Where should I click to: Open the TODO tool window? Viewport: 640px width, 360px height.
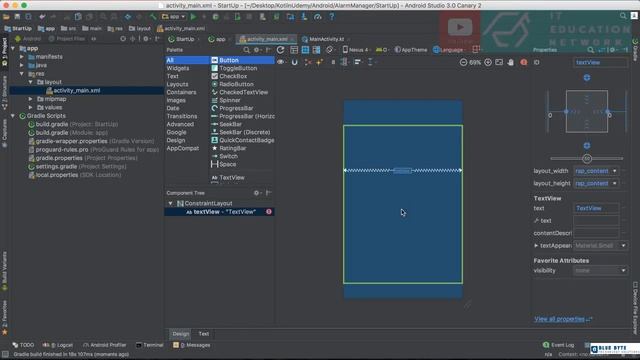point(24,345)
